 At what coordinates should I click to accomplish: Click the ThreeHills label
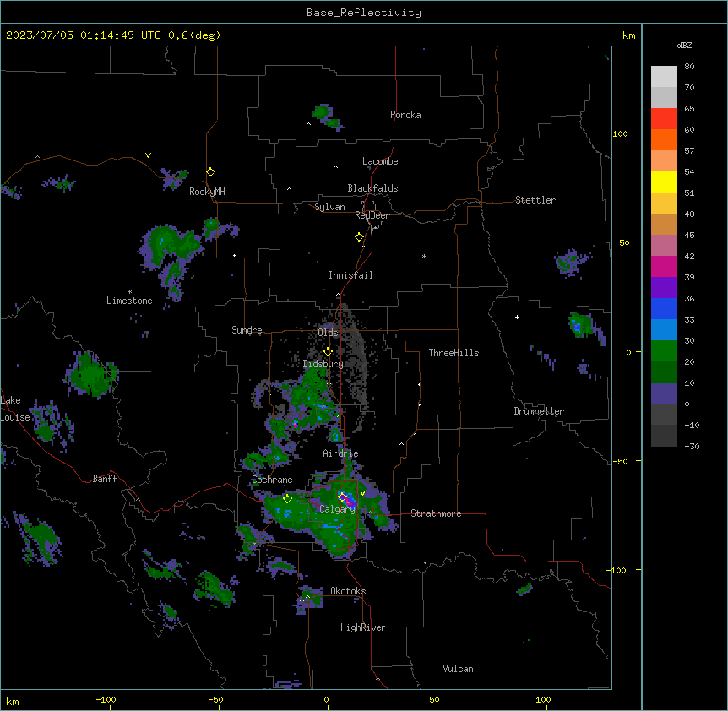454,353
